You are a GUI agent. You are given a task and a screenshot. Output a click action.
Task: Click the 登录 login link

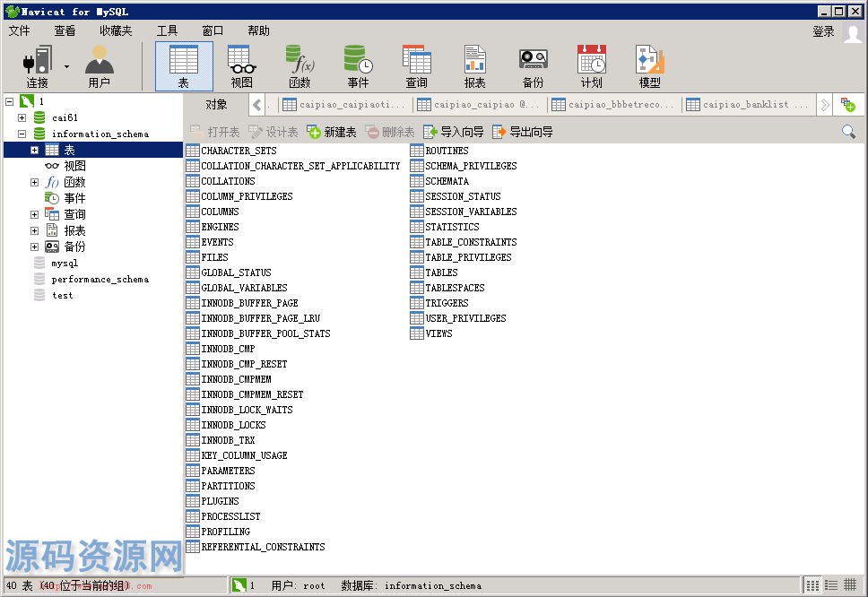pos(823,31)
